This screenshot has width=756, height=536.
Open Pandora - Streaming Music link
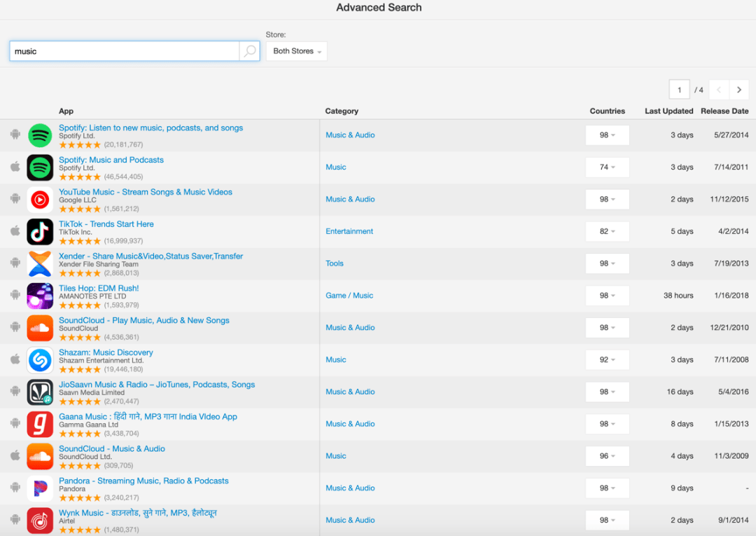(143, 481)
